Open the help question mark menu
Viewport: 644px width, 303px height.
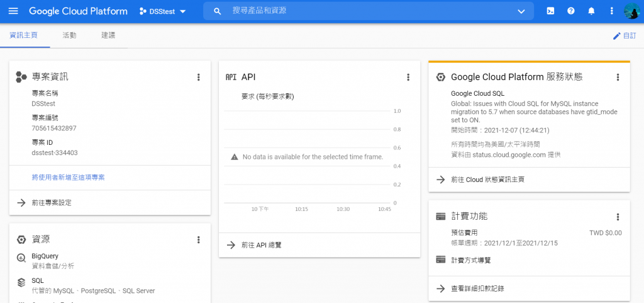click(x=571, y=11)
